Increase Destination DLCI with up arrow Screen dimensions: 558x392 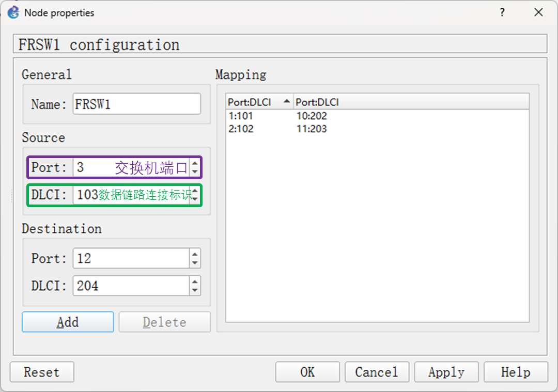click(195, 281)
